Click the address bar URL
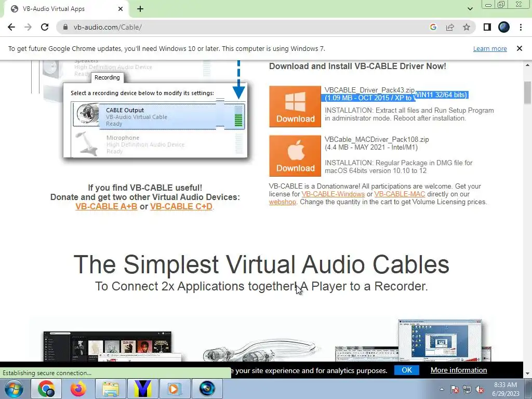This screenshot has height=399, width=532. [108, 27]
